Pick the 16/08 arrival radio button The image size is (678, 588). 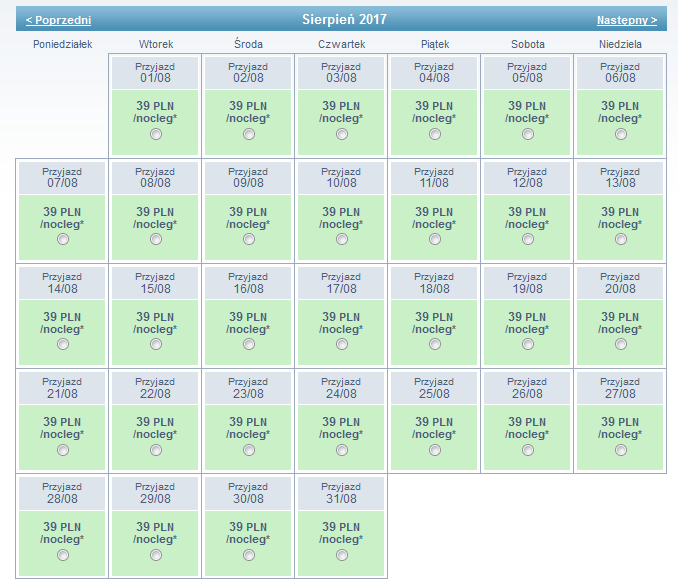tap(249, 344)
